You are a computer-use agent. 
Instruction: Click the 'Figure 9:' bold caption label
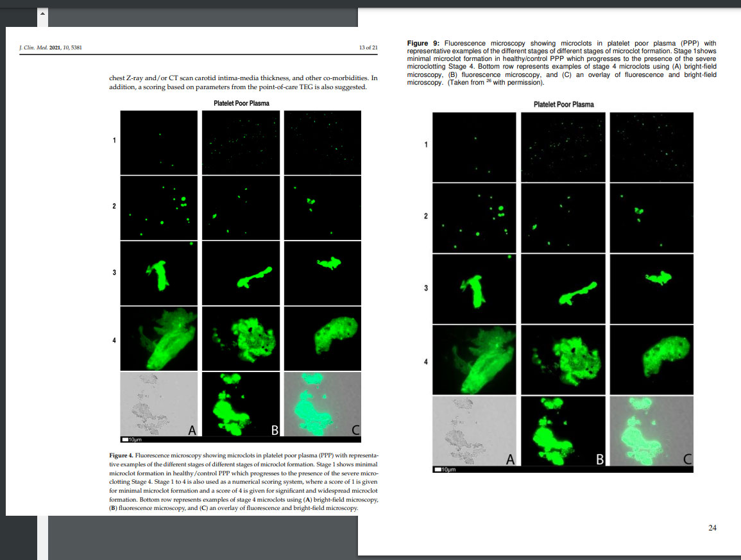click(x=423, y=43)
